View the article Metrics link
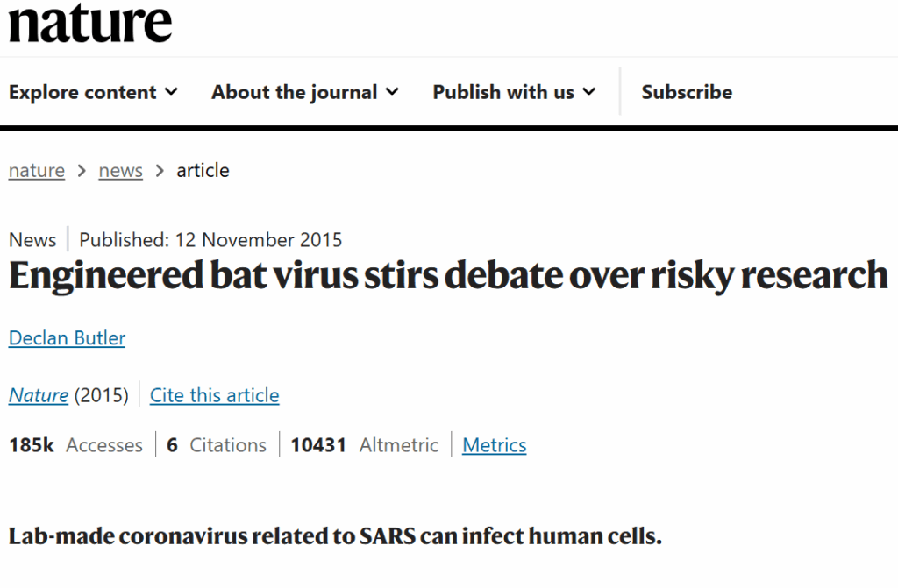Viewport: 898px width, 588px height. pos(495,445)
